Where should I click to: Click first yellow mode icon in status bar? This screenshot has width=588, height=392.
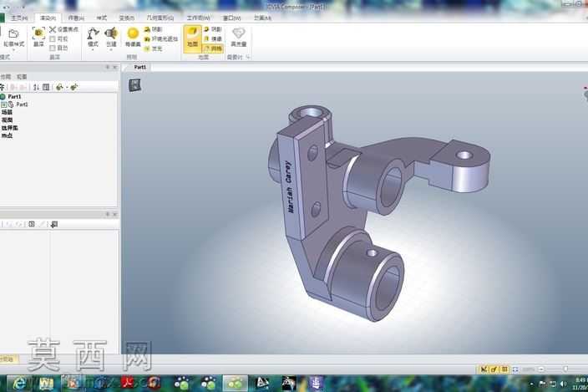coord(484,369)
